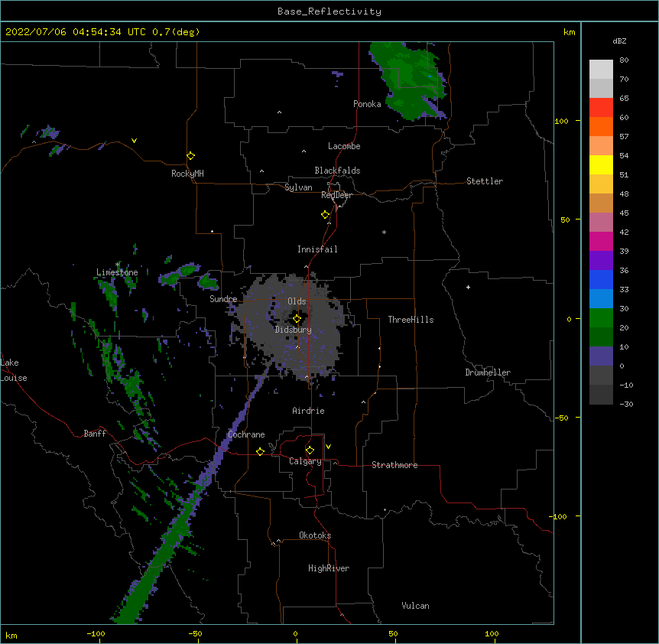Viewport: 659px width, 644px height.
Task: Click the Blackfalds town label
Action: 337,171
